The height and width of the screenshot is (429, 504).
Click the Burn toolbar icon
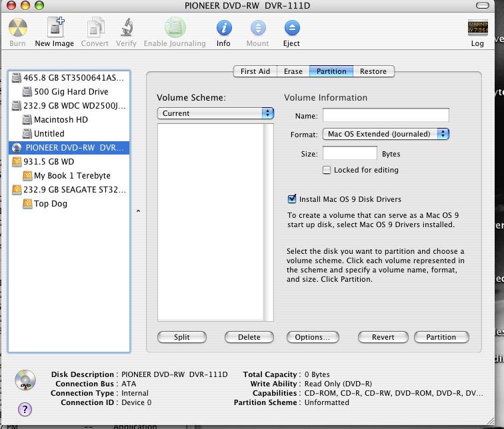point(18,27)
